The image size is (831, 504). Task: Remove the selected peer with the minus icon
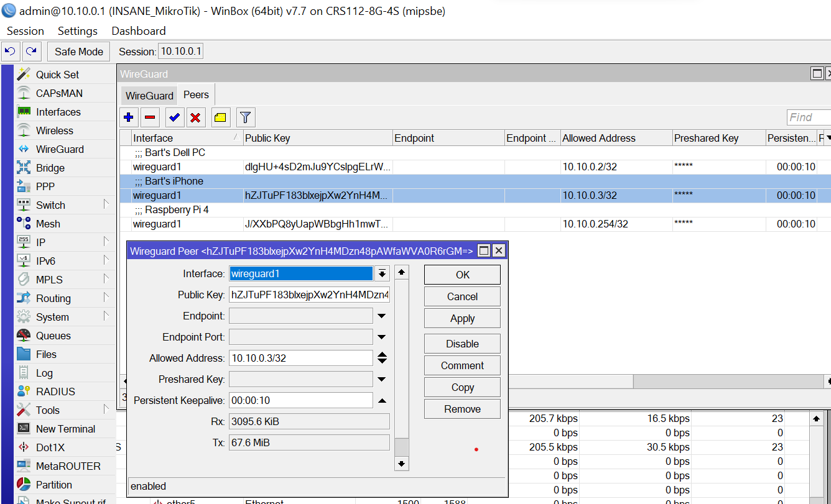pyautogui.click(x=150, y=117)
